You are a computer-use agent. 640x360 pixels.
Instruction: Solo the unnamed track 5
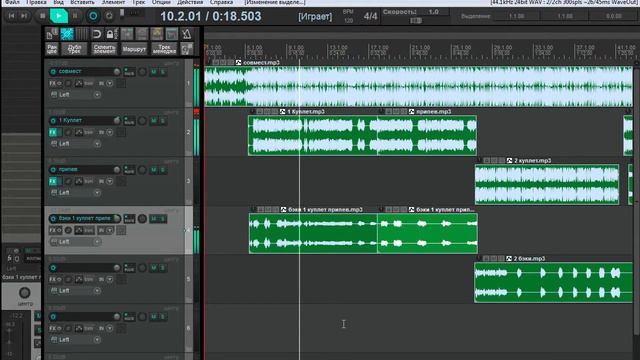coord(162,268)
